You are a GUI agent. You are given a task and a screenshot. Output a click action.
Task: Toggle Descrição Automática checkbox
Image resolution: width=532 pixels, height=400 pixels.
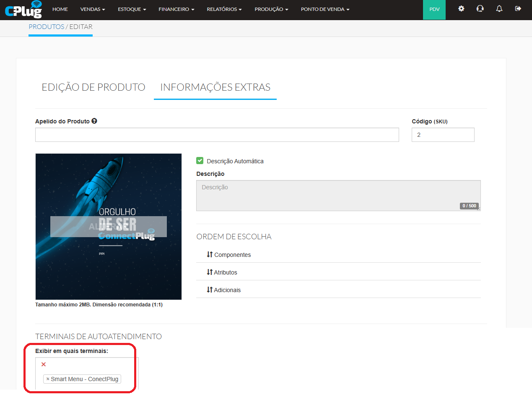[x=200, y=161]
